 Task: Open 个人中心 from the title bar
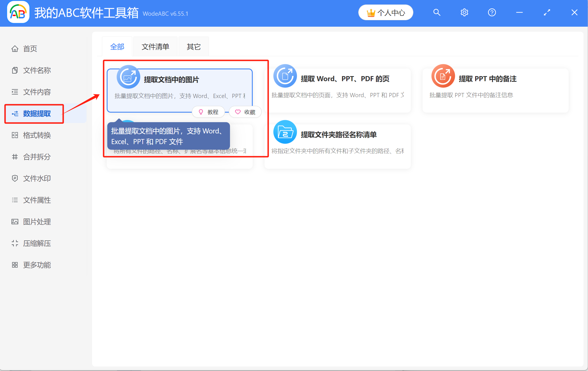[386, 12]
